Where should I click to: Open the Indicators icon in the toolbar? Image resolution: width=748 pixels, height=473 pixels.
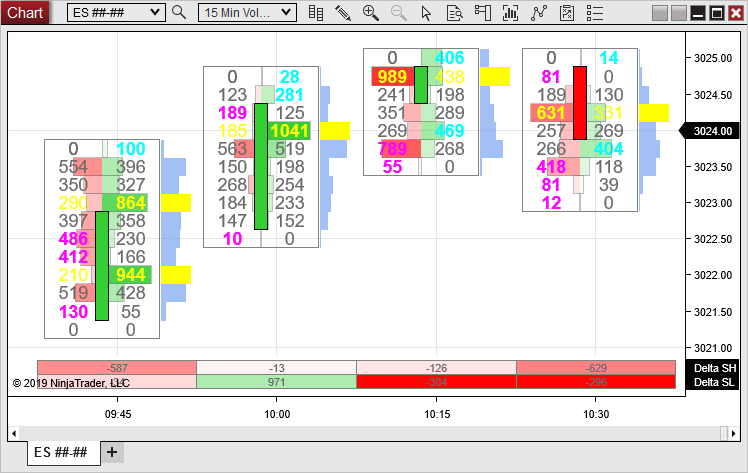point(510,12)
